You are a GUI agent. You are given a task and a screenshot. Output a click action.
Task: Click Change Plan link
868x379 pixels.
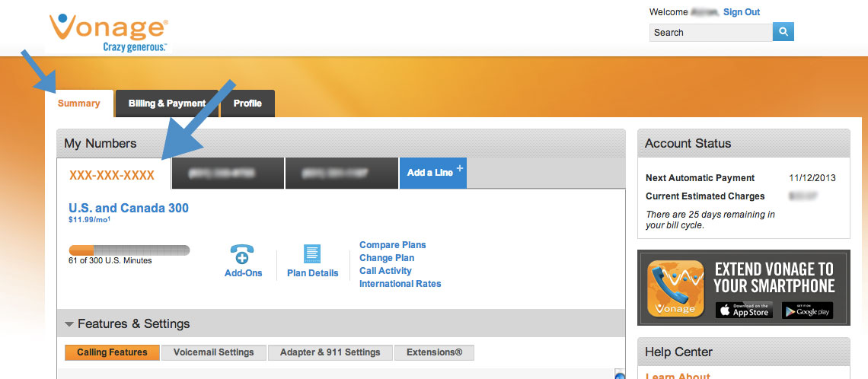pos(386,258)
